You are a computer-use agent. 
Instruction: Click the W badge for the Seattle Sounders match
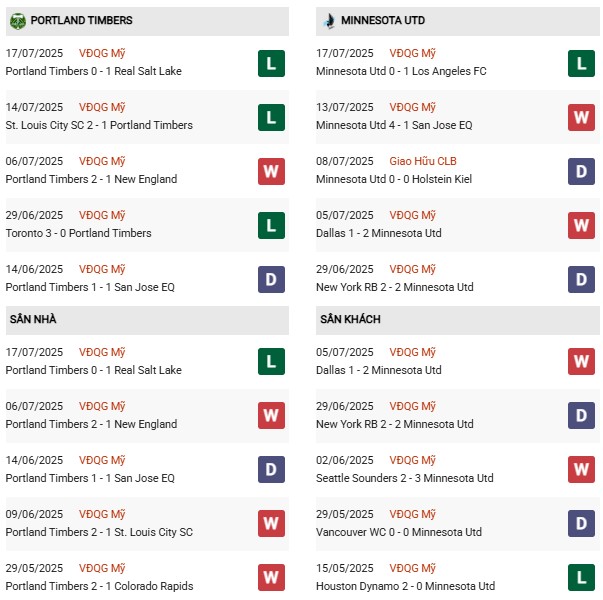click(x=581, y=469)
